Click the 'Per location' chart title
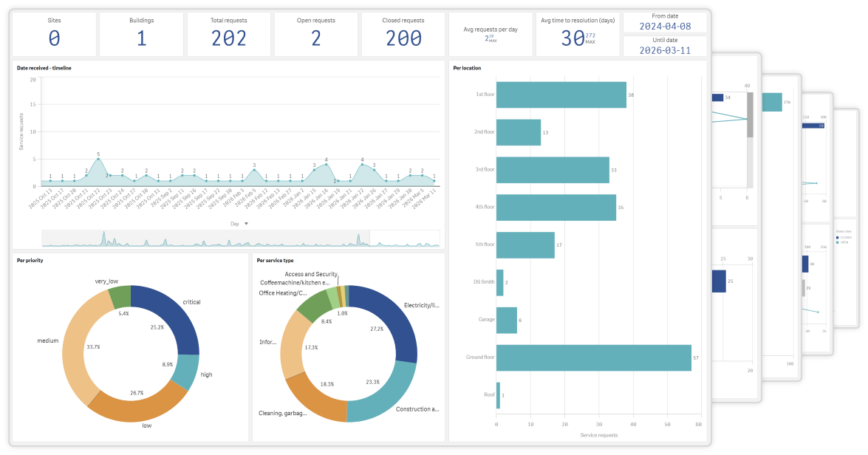Image resolution: width=868 pixels, height=455 pixels. (467, 68)
